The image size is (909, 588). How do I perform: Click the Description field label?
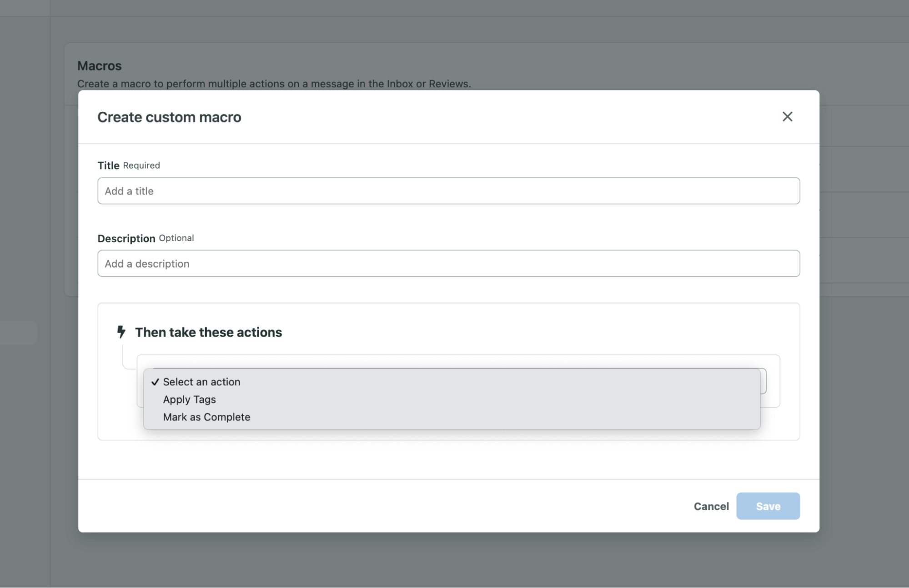tap(126, 239)
